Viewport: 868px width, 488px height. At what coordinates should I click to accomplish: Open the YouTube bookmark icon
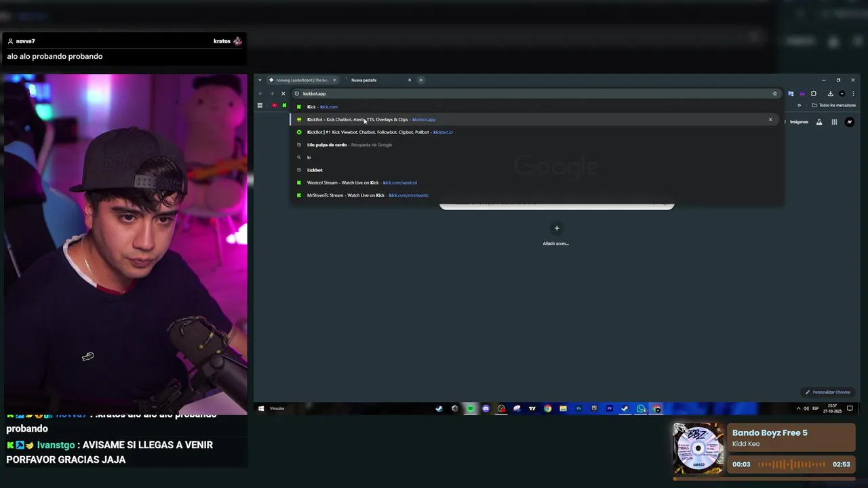[x=274, y=106]
